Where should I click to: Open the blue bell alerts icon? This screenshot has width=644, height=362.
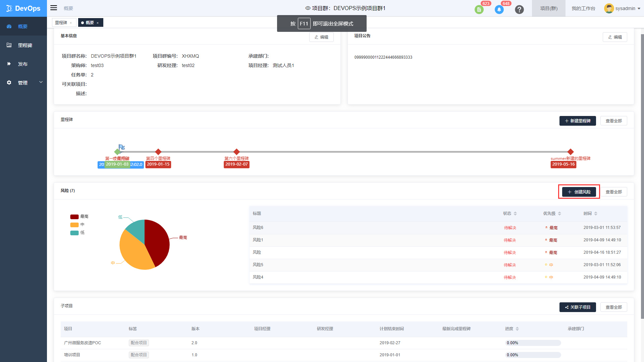pos(499,10)
